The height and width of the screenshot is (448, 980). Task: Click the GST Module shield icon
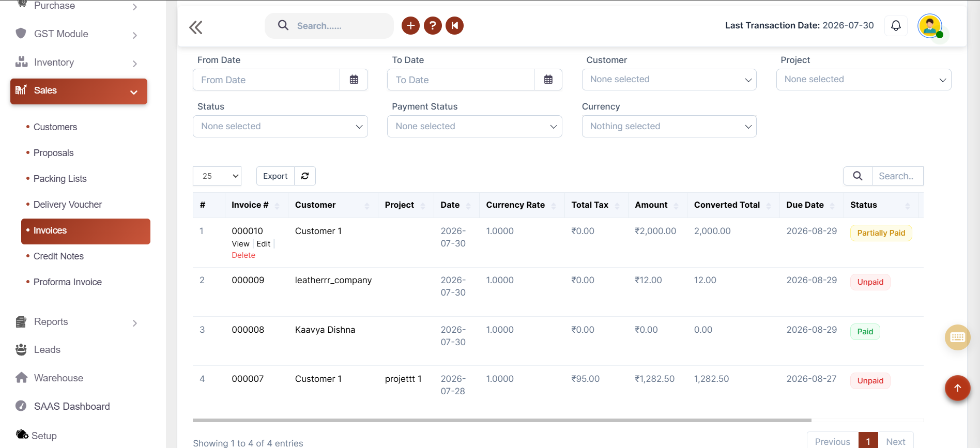tap(21, 34)
